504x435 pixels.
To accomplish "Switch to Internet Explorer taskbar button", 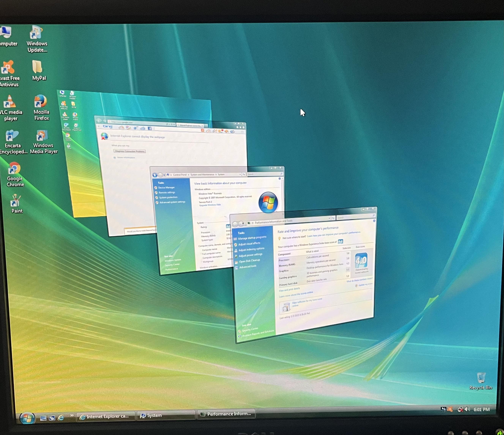I will (x=106, y=417).
